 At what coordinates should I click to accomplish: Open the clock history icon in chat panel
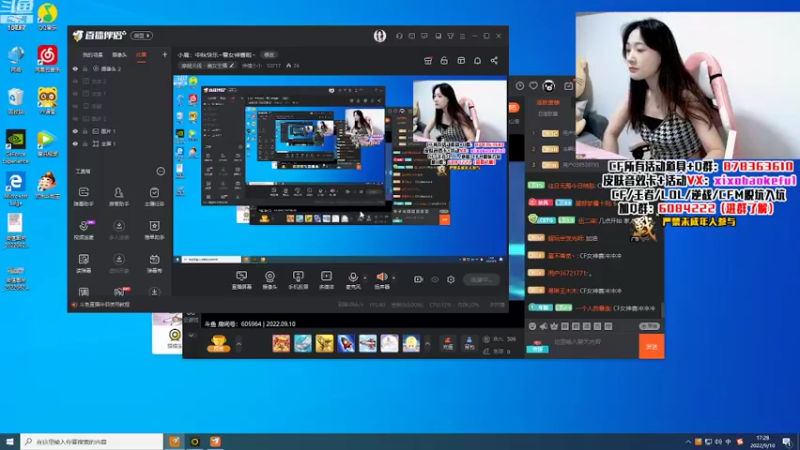(x=519, y=86)
